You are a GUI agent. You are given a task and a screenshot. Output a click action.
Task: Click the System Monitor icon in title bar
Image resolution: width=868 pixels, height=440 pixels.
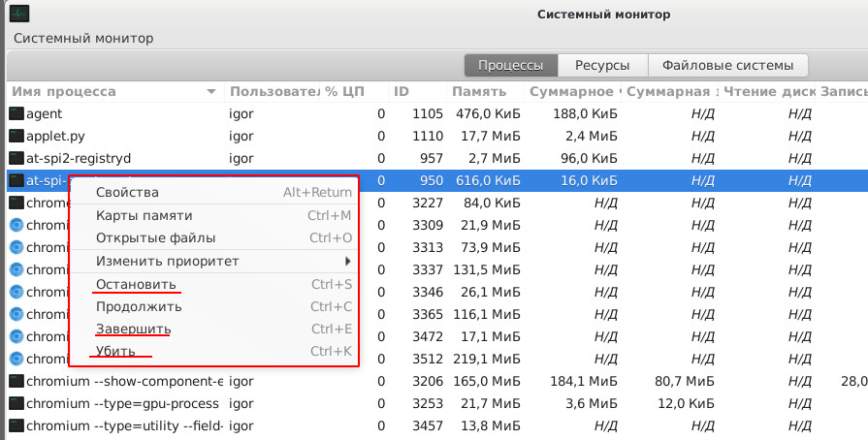tap(17, 15)
